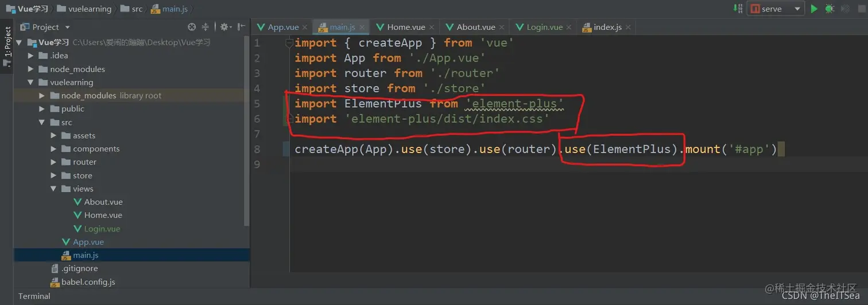Close the index.js tab
This screenshot has width=868, height=305.
pyautogui.click(x=628, y=28)
